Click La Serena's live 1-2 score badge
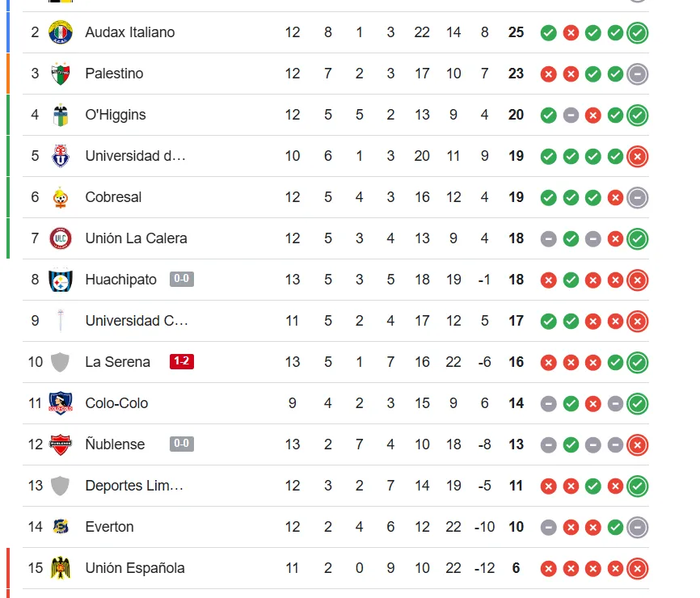The image size is (700, 598). point(182,362)
